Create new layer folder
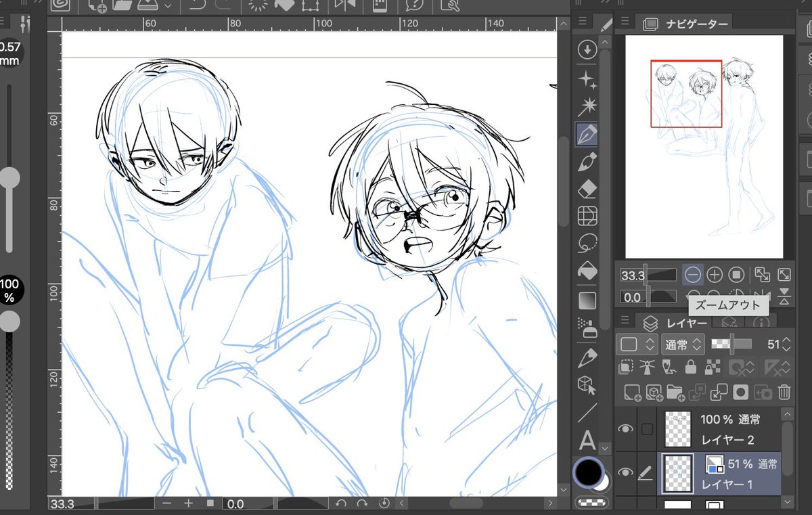The width and height of the screenshot is (812, 515). 675,392
